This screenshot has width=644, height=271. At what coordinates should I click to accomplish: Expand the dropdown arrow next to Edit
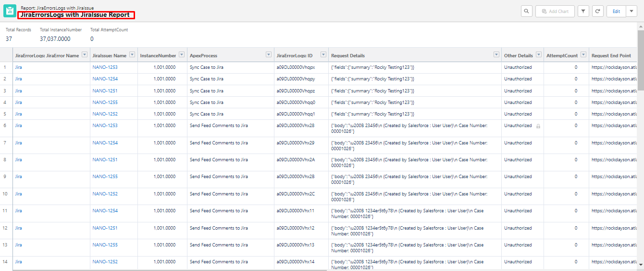[632, 11]
